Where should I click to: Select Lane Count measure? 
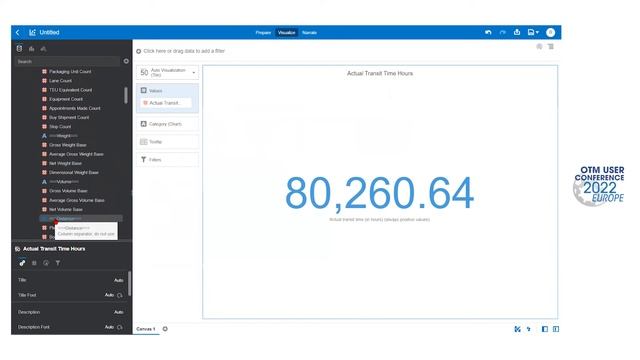click(x=60, y=81)
